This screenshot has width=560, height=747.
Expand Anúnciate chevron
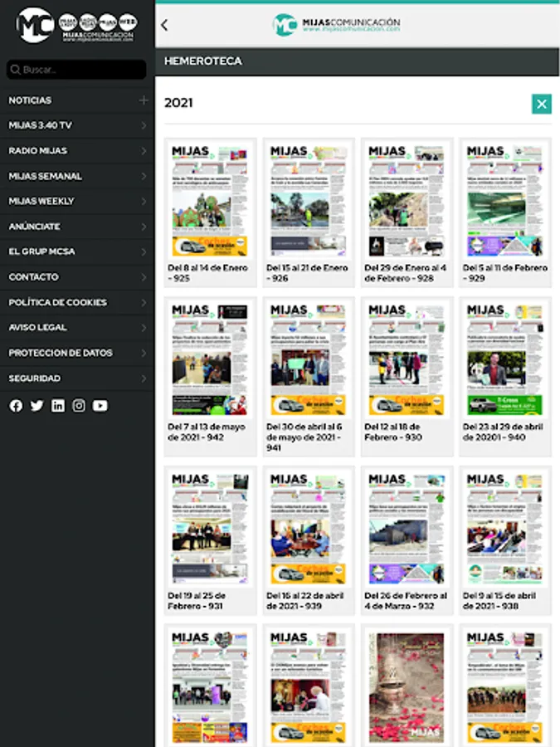(144, 227)
